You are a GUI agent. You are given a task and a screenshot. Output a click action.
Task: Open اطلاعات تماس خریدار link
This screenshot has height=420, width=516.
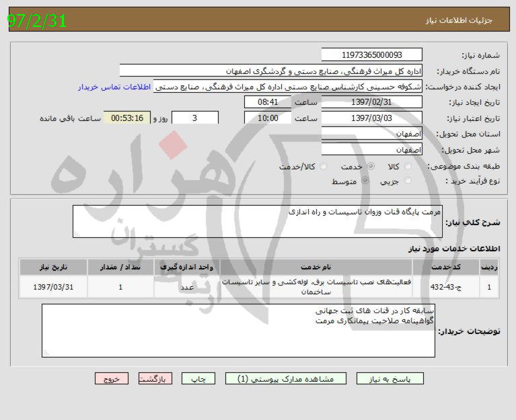click(114, 87)
